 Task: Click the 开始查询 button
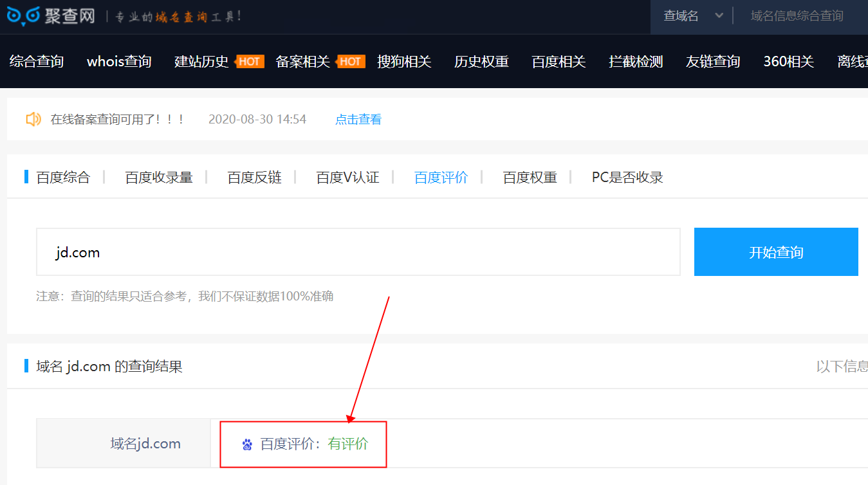(x=776, y=252)
